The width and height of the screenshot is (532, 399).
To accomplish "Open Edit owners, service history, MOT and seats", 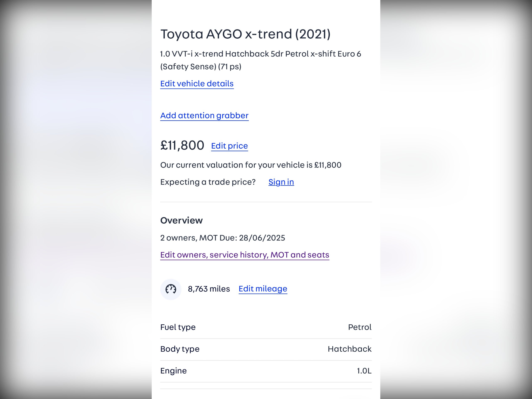I will [x=245, y=255].
